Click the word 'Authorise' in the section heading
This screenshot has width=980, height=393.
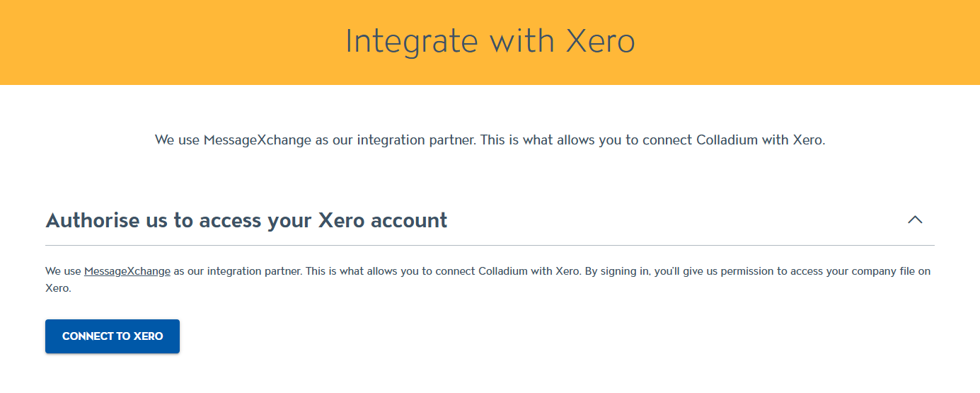(x=92, y=220)
